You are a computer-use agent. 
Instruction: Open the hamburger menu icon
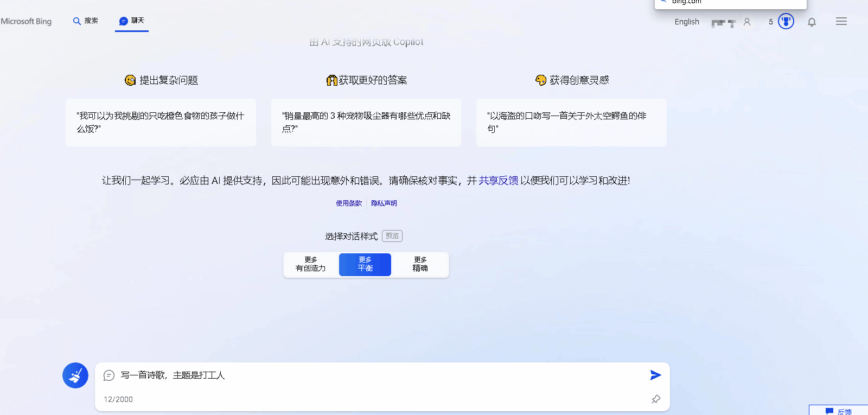tap(841, 21)
